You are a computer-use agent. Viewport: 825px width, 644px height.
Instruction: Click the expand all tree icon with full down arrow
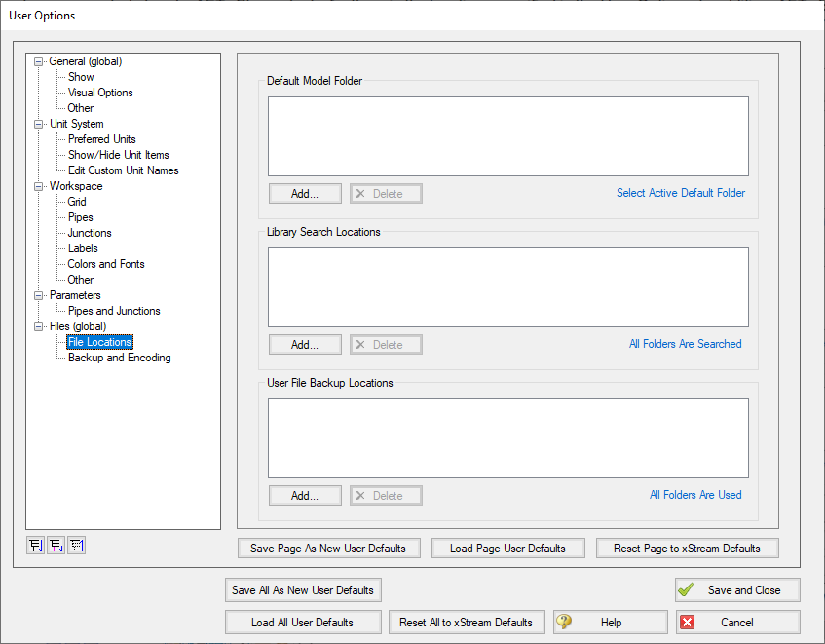(x=36, y=546)
